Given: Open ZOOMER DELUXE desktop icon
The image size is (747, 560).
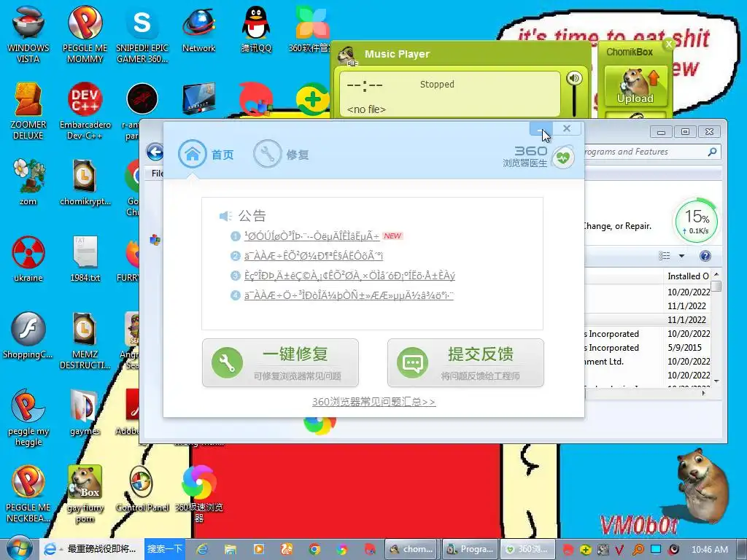Looking at the screenshot, I should tap(28, 111).
